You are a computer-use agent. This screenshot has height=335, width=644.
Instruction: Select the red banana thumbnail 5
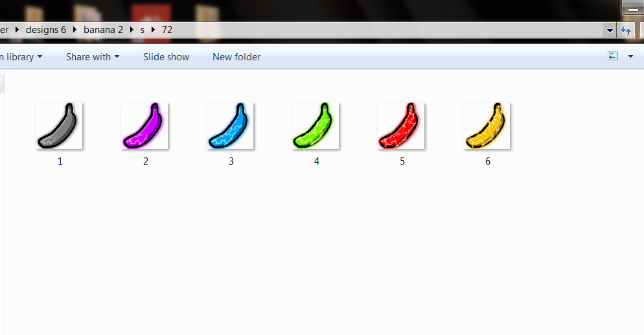[x=401, y=126]
